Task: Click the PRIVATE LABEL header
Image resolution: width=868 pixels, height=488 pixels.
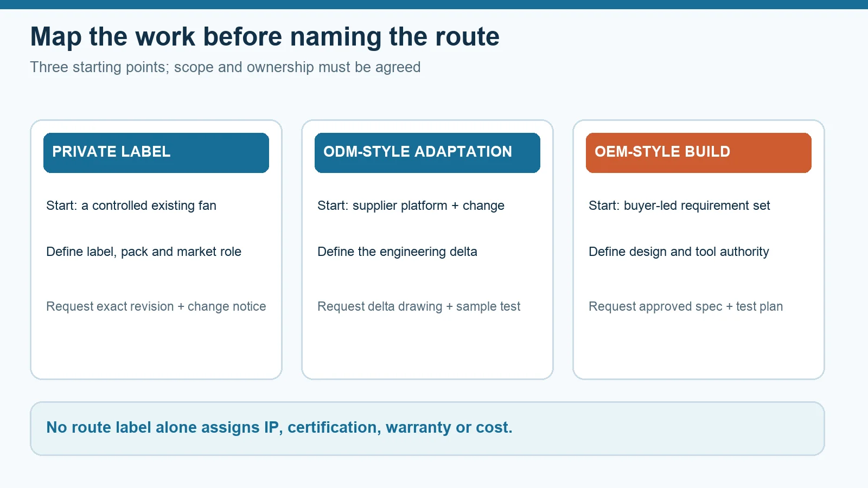Action: pyautogui.click(x=156, y=153)
